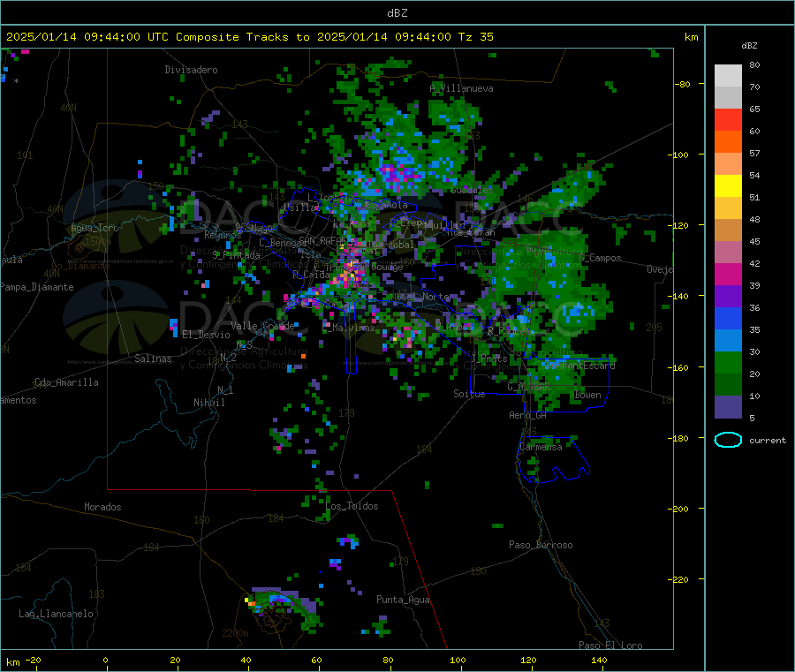Click the Aero_GA map label

tap(528, 415)
